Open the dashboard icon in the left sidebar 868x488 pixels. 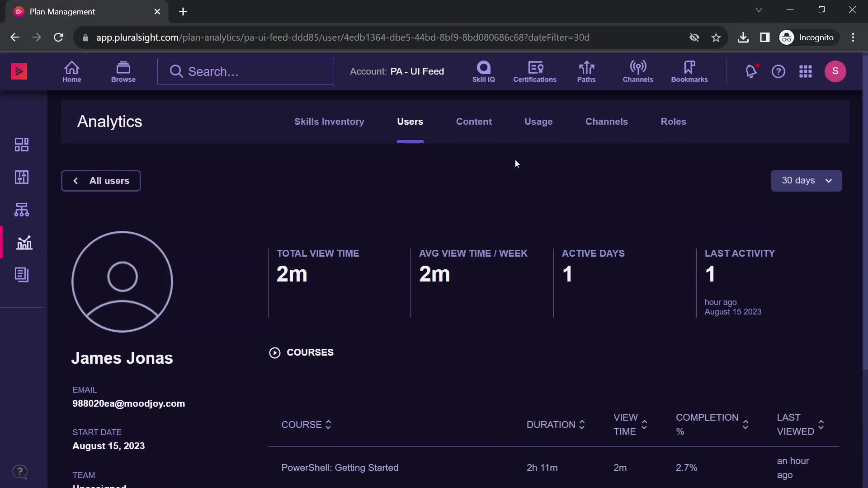coord(22,145)
